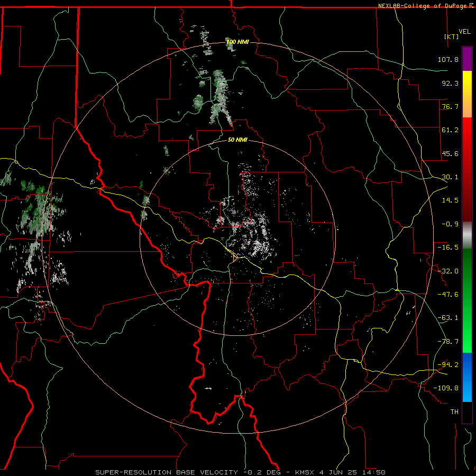Click the 14.5 legend value
The height and width of the screenshot is (476, 476).
[450, 200]
